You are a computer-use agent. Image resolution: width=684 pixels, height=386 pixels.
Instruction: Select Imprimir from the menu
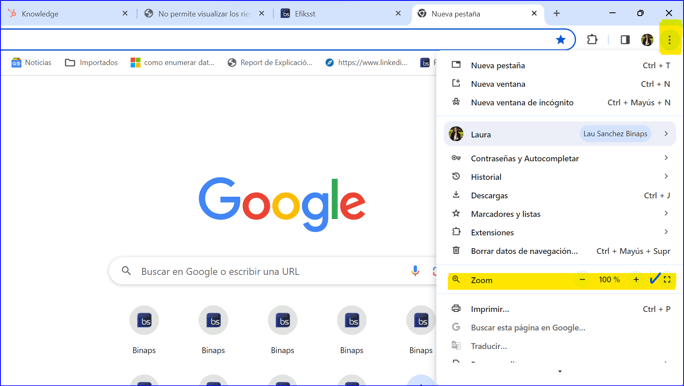point(560,309)
